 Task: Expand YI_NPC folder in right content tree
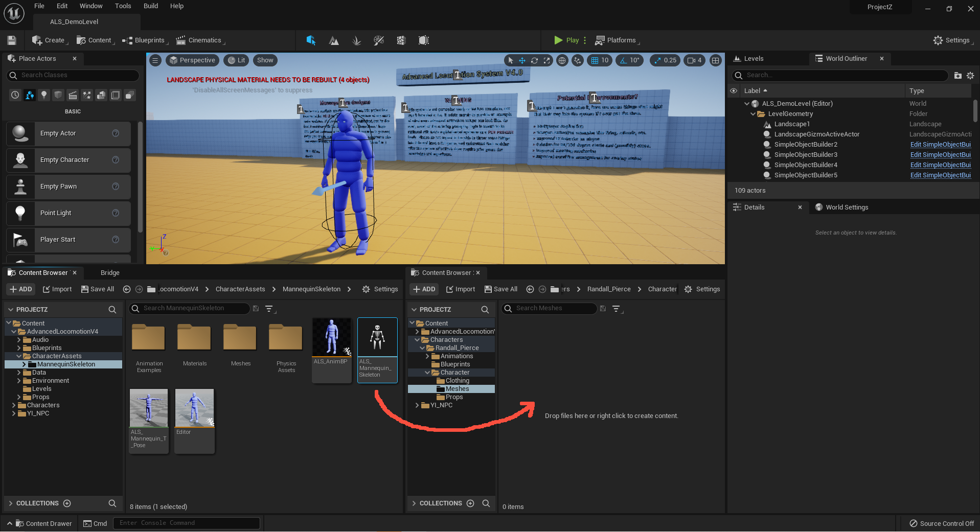click(417, 405)
